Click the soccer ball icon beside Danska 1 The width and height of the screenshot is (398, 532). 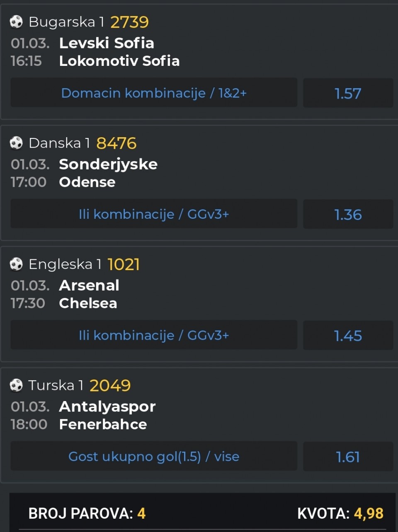pyautogui.click(x=16, y=143)
